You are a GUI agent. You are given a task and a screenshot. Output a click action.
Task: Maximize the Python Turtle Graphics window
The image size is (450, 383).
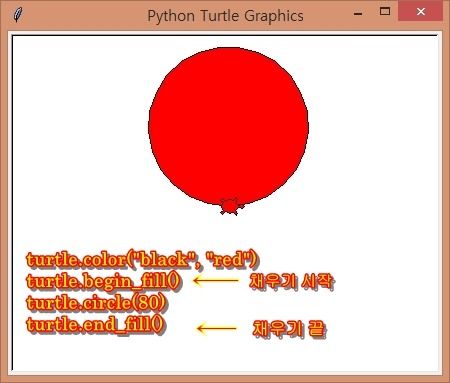[385, 11]
